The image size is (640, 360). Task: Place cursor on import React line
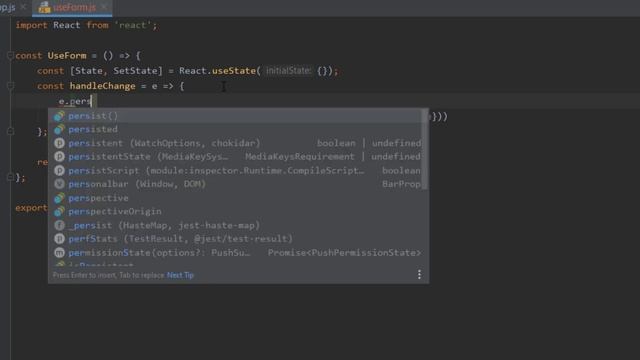pos(86,25)
